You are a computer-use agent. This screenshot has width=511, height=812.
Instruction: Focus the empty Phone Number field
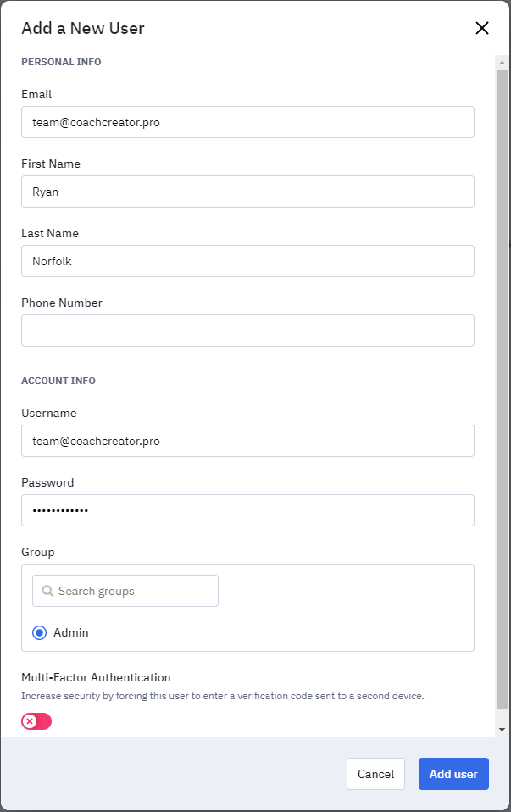pos(247,331)
